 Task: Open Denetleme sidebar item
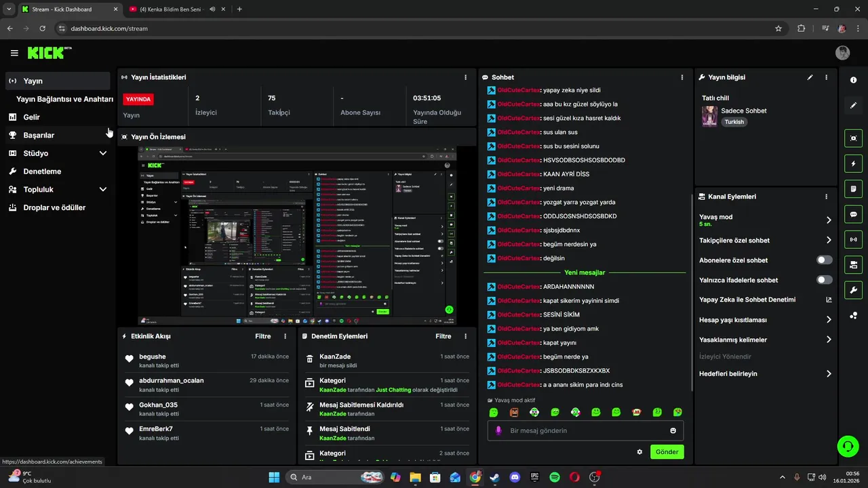57,171
